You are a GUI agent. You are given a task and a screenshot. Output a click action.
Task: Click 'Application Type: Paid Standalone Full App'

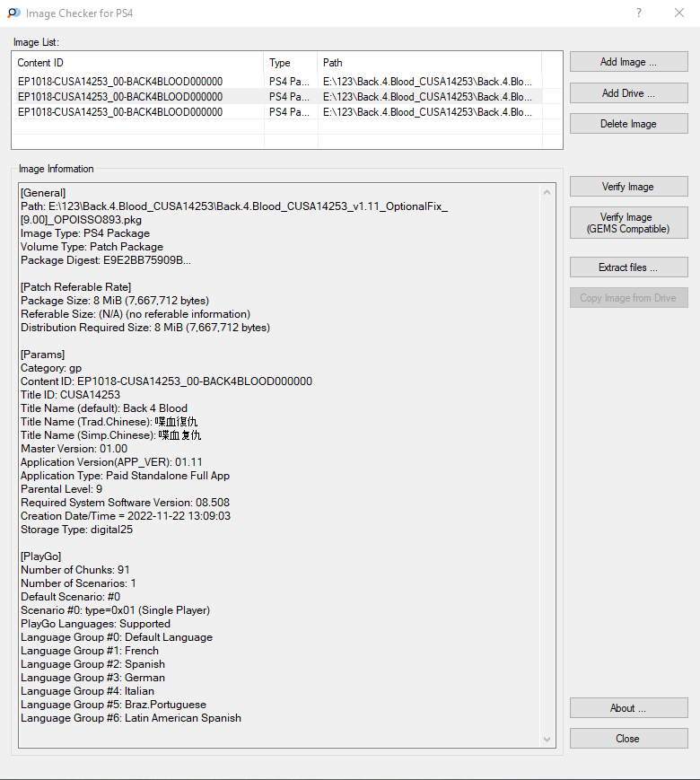pyautogui.click(x=126, y=475)
